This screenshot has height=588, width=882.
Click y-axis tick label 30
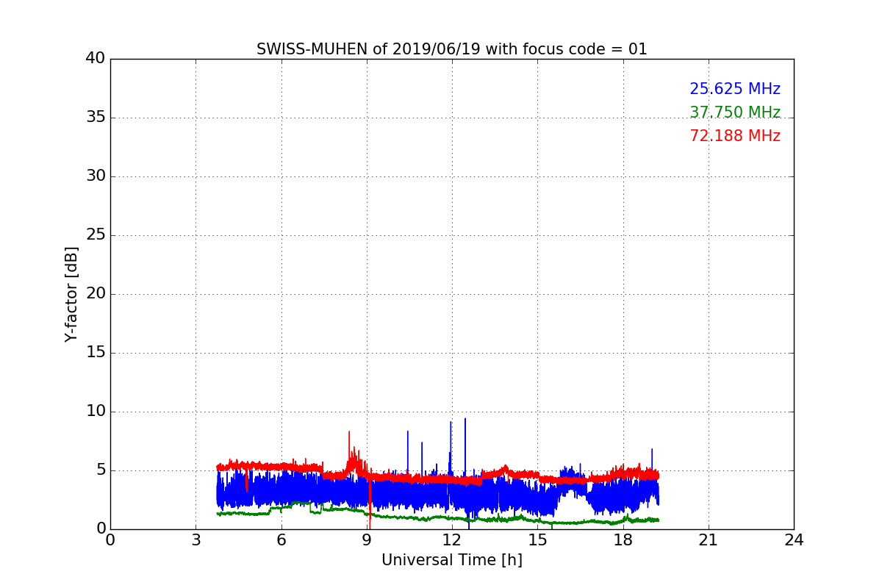coord(96,176)
